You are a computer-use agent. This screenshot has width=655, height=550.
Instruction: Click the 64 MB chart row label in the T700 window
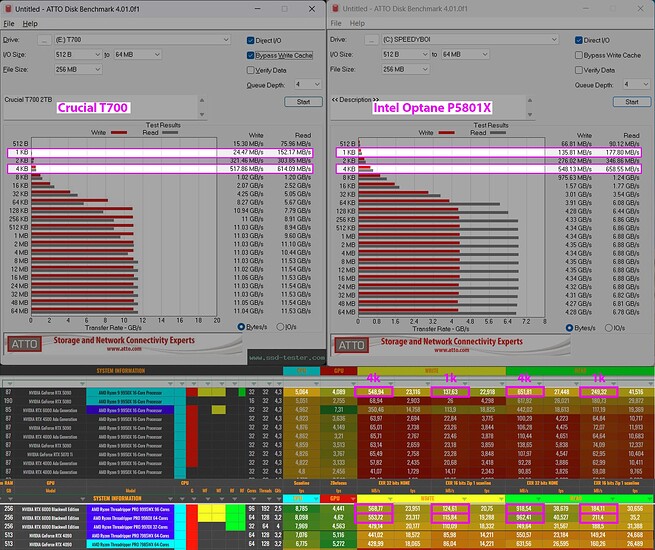click(19, 311)
